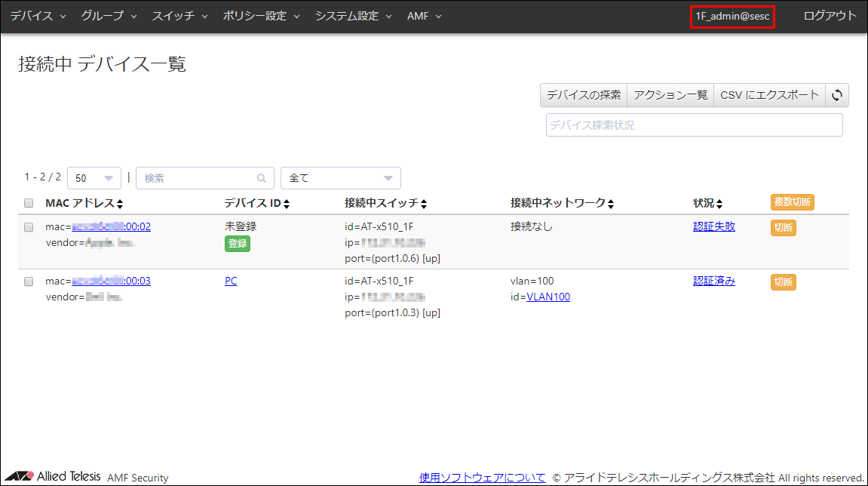Screen dimensions: 868x486
Task: Open the PC device ID link
Action: (x=230, y=281)
